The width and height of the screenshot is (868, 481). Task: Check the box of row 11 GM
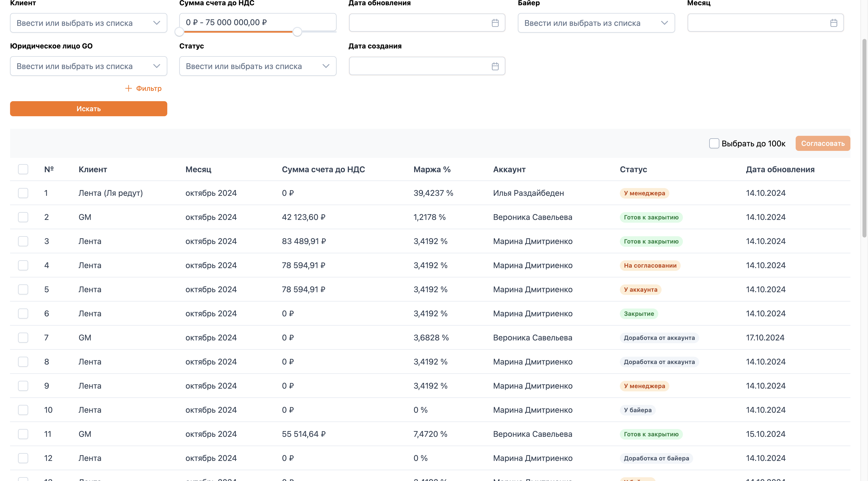(23, 434)
